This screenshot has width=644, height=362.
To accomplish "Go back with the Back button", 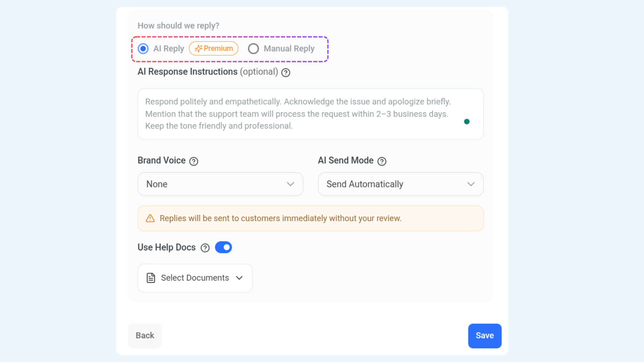I will pyautogui.click(x=145, y=336).
